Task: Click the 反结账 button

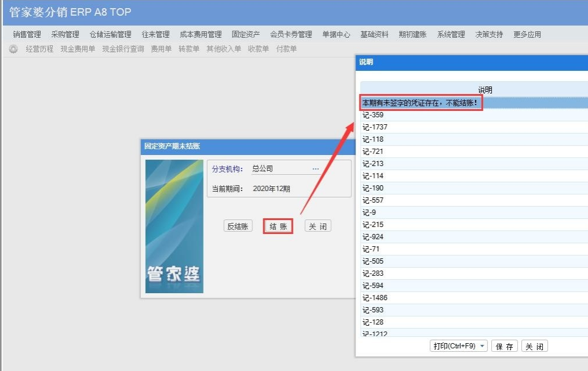Action: 238,226
